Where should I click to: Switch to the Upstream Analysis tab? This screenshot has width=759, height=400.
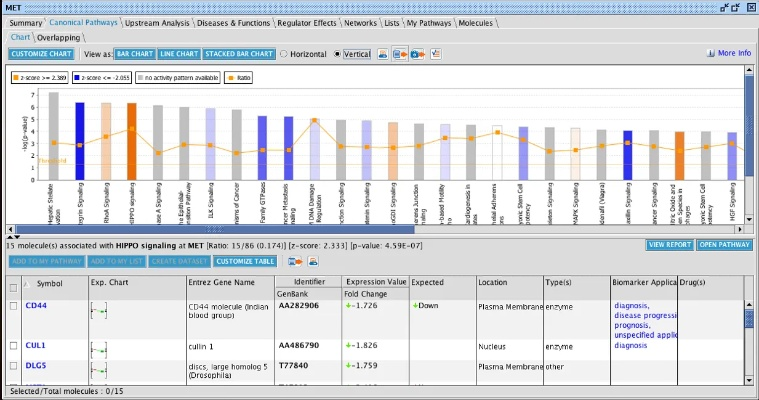[155, 22]
